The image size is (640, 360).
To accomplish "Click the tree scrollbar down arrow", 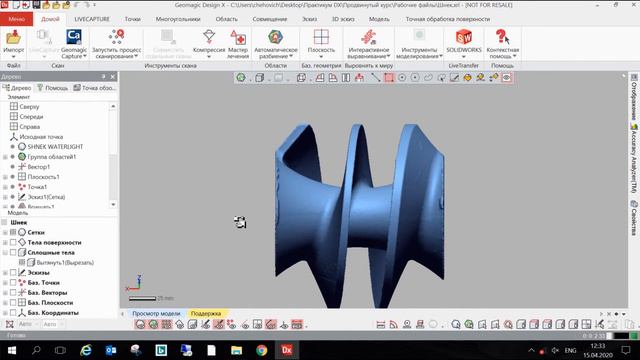I will tap(113, 204).
